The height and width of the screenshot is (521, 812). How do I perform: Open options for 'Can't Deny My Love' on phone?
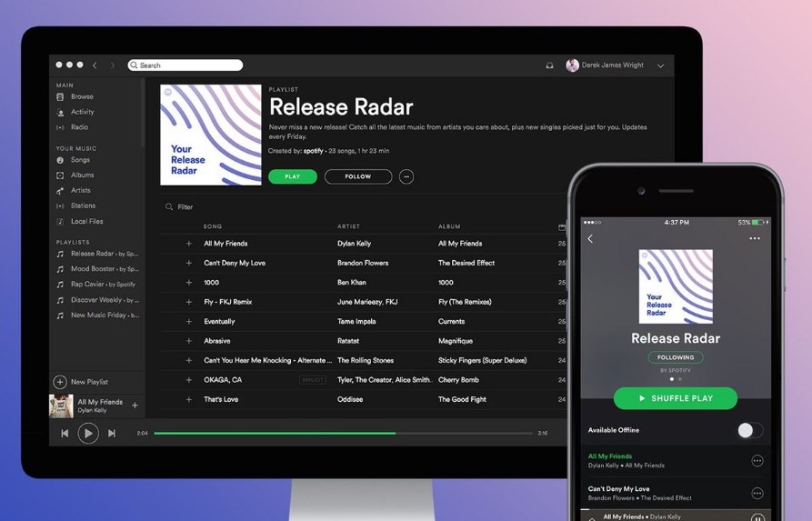[757, 494]
